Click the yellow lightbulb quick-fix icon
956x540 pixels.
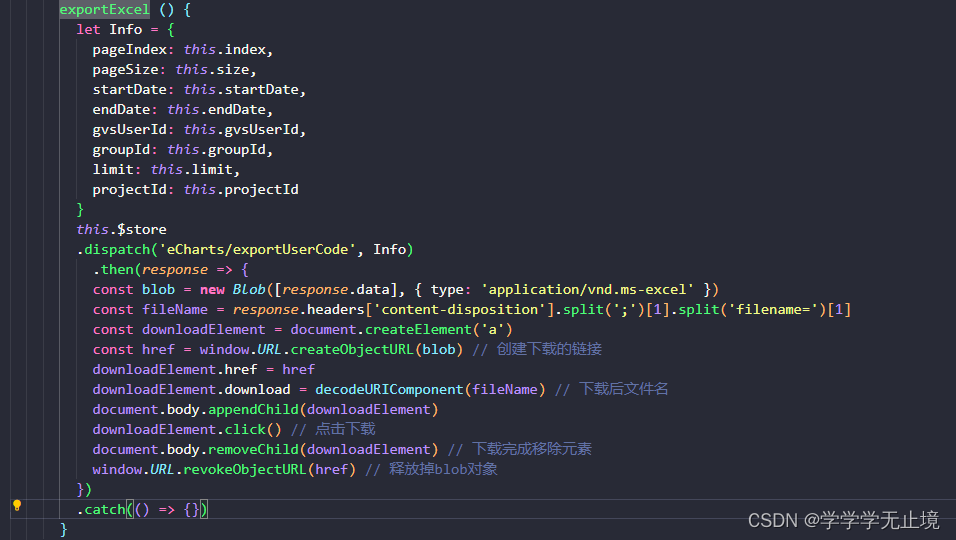(x=17, y=505)
